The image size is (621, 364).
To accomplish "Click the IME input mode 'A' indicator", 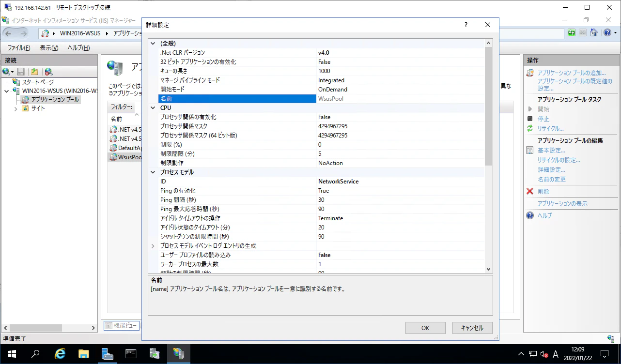I will point(556,354).
